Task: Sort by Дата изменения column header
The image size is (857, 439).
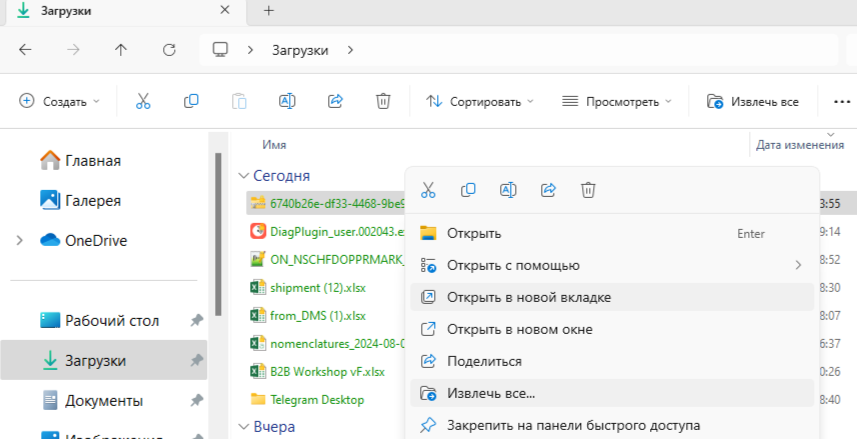Action: click(800, 145)
